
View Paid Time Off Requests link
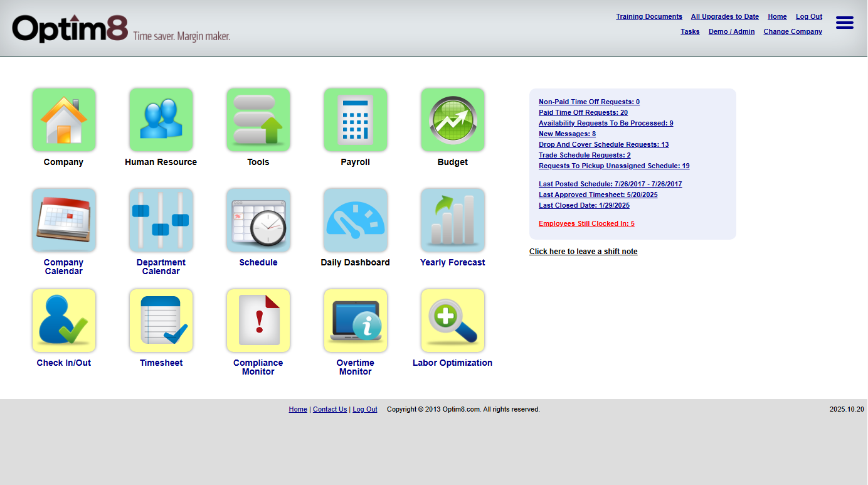(x=583, y=112)
